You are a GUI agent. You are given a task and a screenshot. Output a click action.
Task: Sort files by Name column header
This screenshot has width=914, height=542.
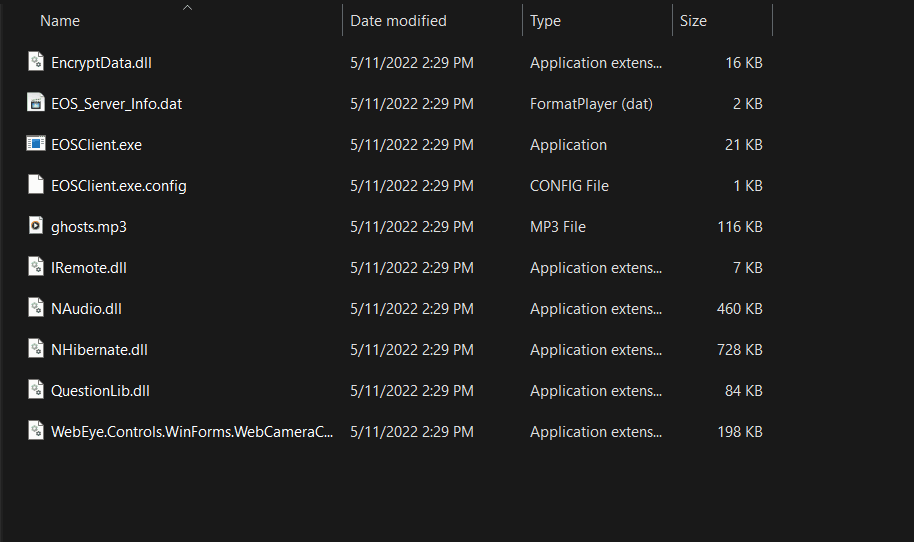(x=60, y=21)
